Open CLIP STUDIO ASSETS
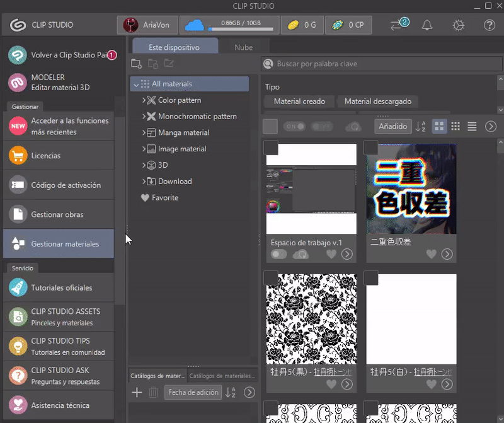Image resolution: width=504 pixels, height=423 pixels. click(x=59, y=317)
